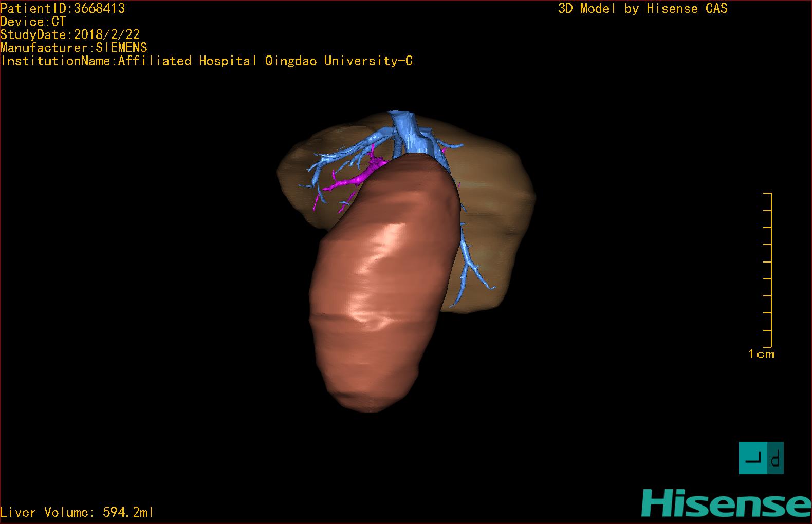Click the 1cm scale label
This screenshot has height=524, width=812.
tap(761, 354)
